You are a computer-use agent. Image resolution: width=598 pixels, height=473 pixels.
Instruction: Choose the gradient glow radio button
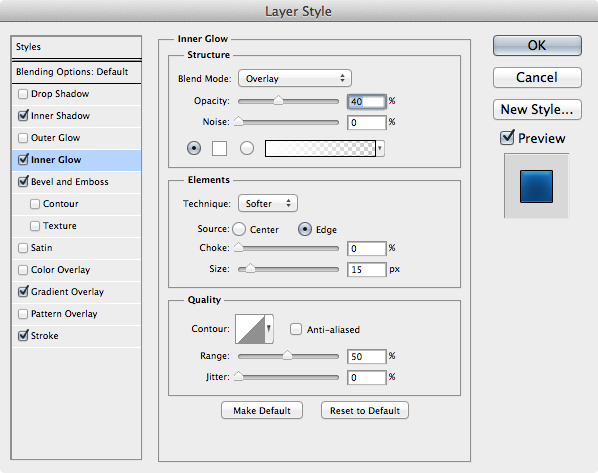coord(247,148)
